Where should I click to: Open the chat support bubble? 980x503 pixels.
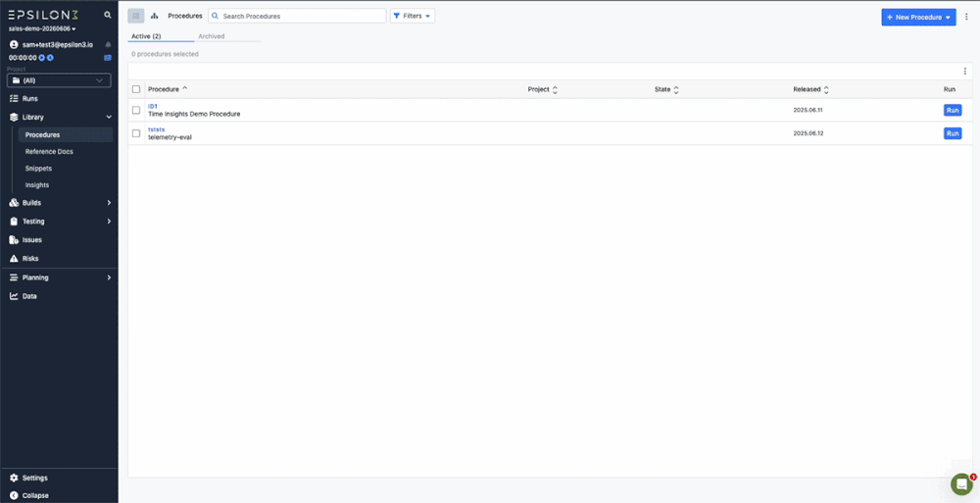click(x=961, y=484)
